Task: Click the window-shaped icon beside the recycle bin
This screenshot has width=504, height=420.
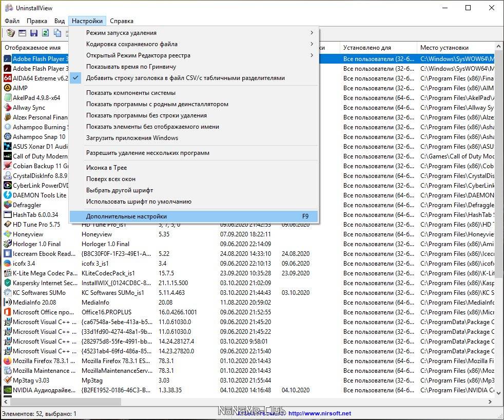Action: (22, 33)
